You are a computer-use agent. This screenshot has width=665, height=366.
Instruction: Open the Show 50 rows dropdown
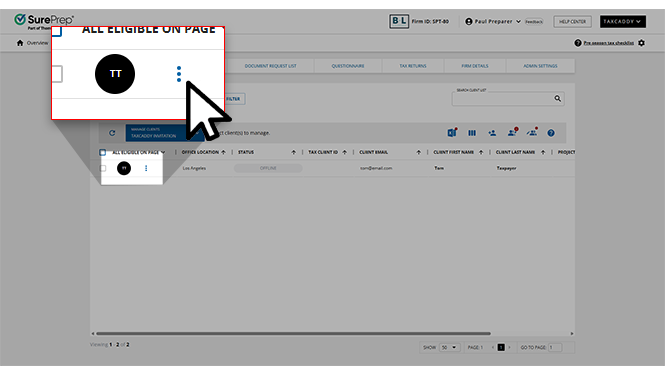449,347
